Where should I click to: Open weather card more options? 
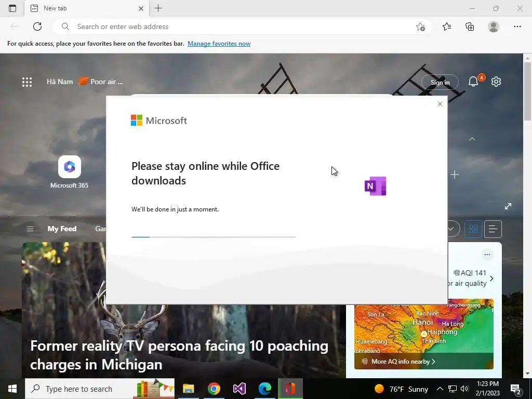coord(487,255)
